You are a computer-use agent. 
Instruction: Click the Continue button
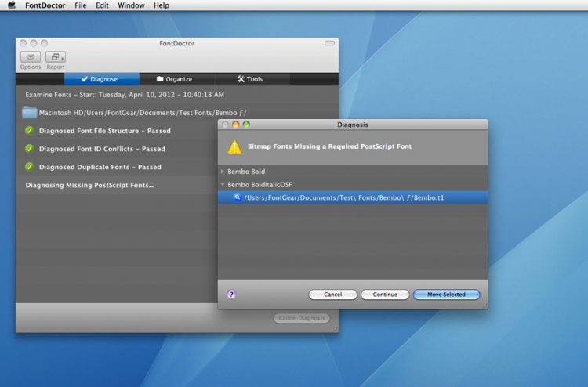385,295
